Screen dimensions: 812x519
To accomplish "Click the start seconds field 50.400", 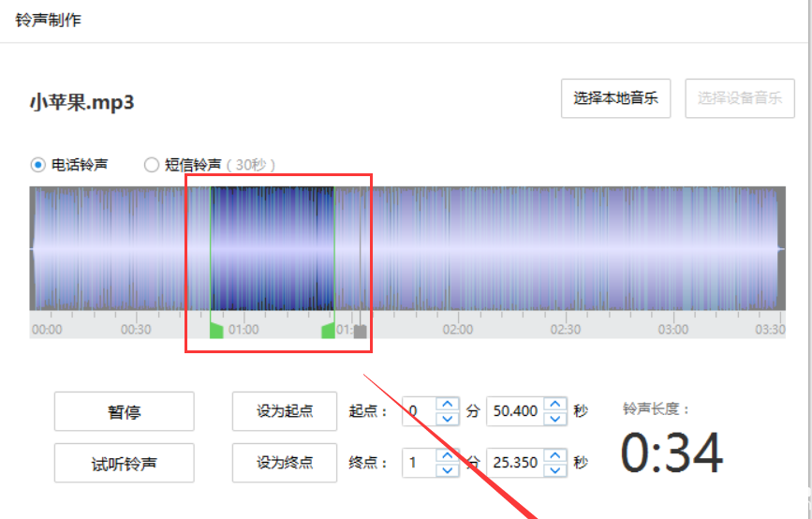I will coord(515,411).
